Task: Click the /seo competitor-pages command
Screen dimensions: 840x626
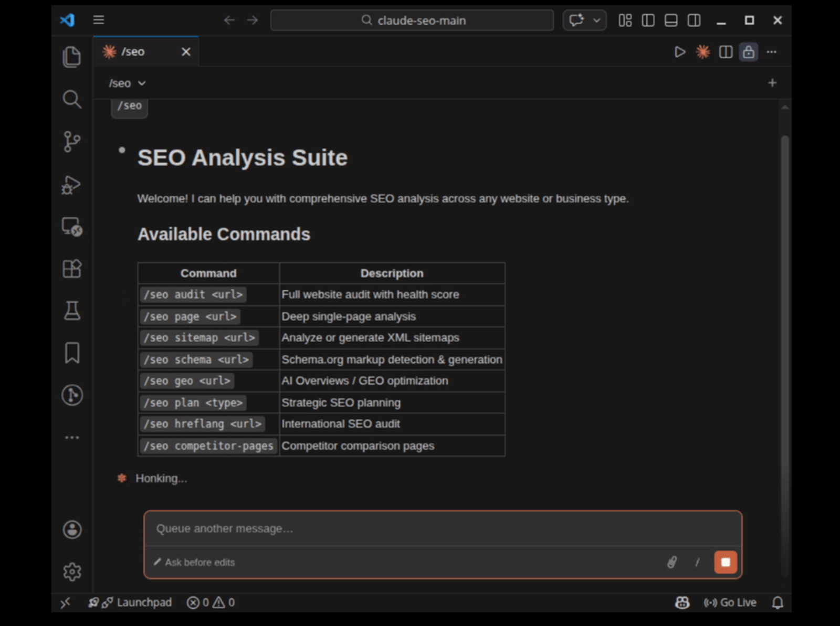Action: click(208, 445)
